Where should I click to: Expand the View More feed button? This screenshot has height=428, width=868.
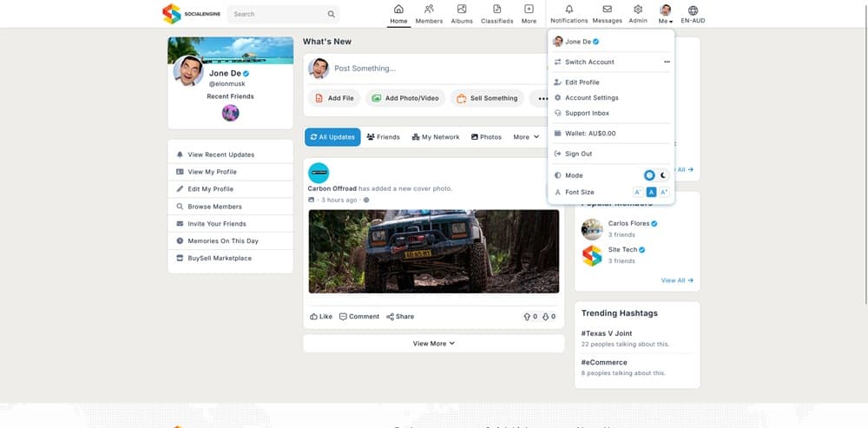(x=433, y=344)
